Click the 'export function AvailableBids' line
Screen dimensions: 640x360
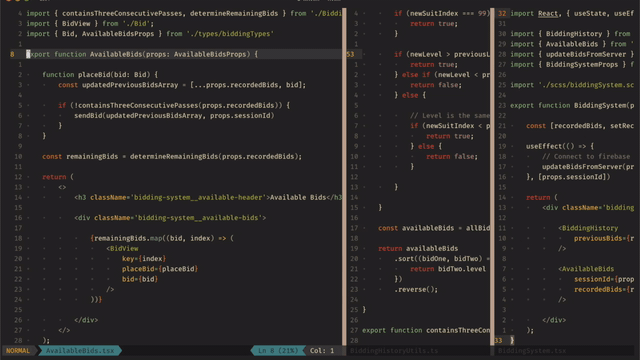pyautogui.click(x=142, y=54)
